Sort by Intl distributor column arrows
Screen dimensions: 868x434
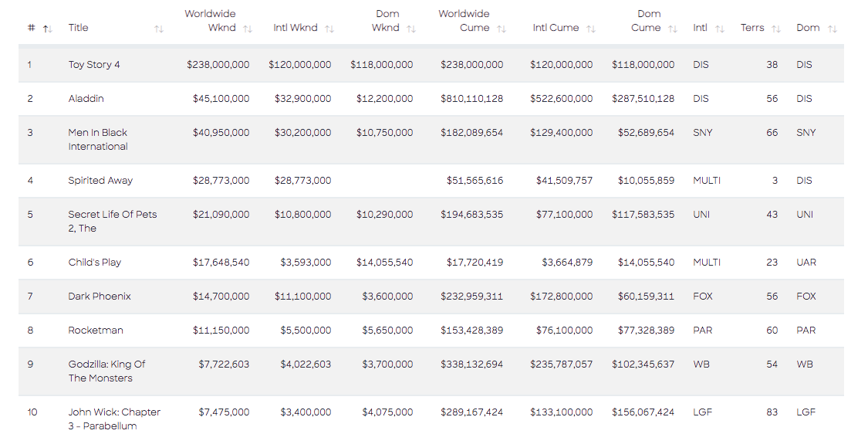[720, 29]
